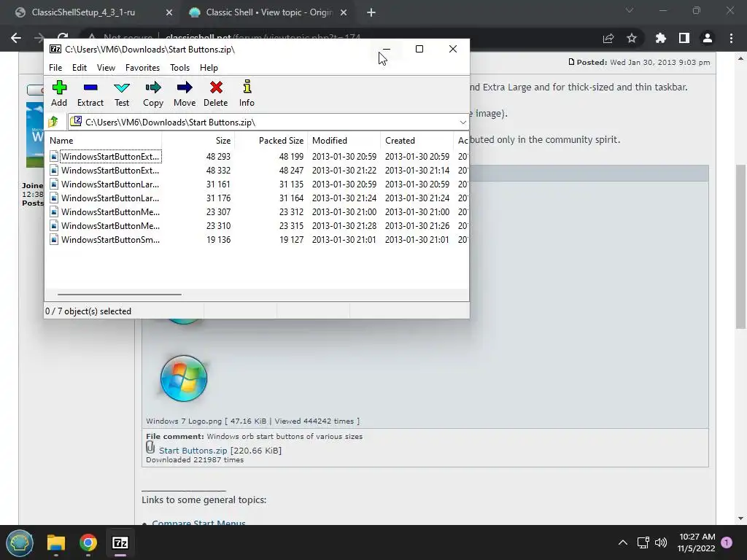Go up one folder level in 7-Zip
Screen dimensions: 747x560
pos(53,122)
